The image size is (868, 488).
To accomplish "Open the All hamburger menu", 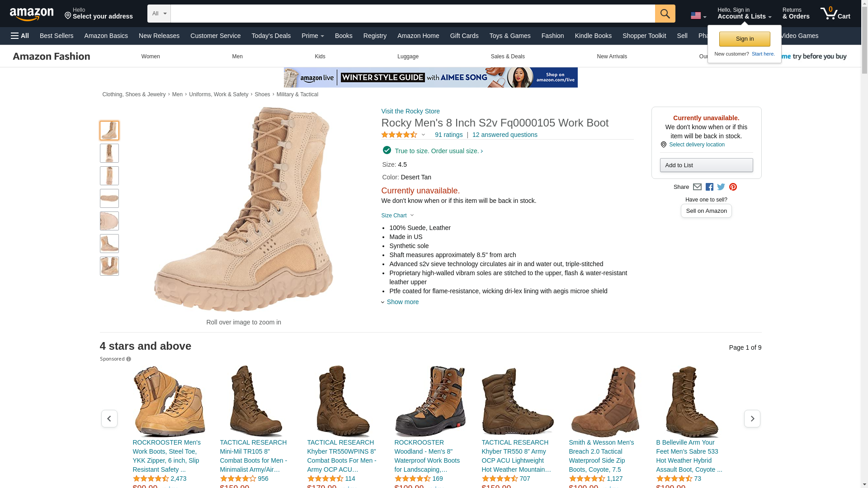I will (x=20, y=36).
